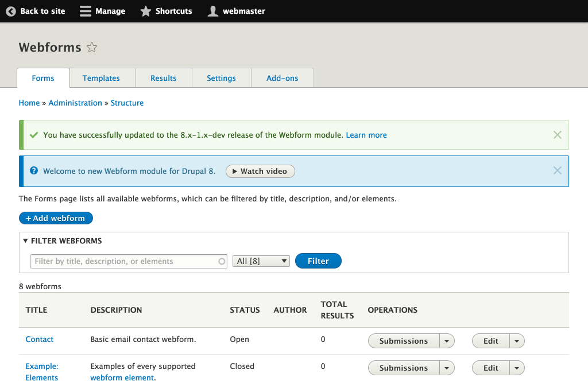Screen dimensions: 588x385
Task: Click the Author column header
Action: pos(290,310)
